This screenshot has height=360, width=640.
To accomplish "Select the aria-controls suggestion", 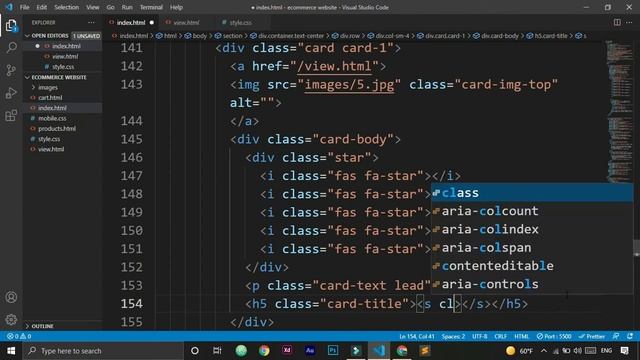I will coord(532,284).
